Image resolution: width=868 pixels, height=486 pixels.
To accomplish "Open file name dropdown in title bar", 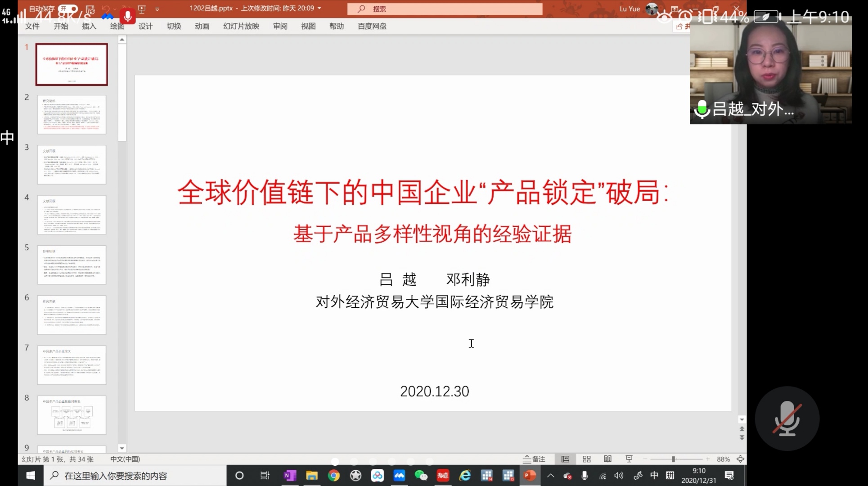I will (319, 9).
